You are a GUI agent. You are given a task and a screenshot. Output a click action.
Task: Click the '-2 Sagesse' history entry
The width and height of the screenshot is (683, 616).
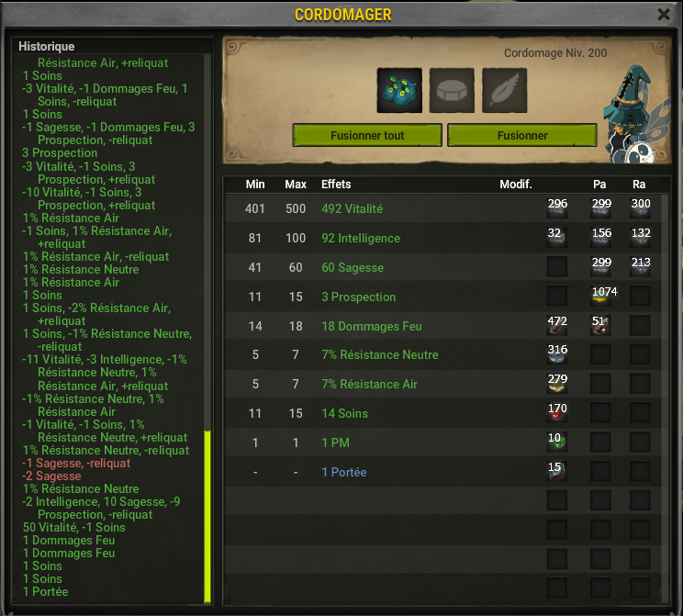point(51,476)
